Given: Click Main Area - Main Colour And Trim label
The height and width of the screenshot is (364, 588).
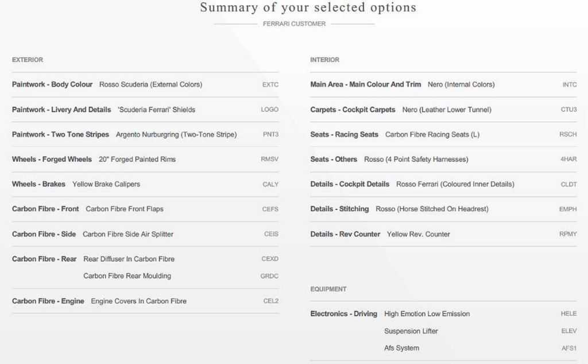Looking at the screenshot, I should pyautogui.click(x=365, y=84).
